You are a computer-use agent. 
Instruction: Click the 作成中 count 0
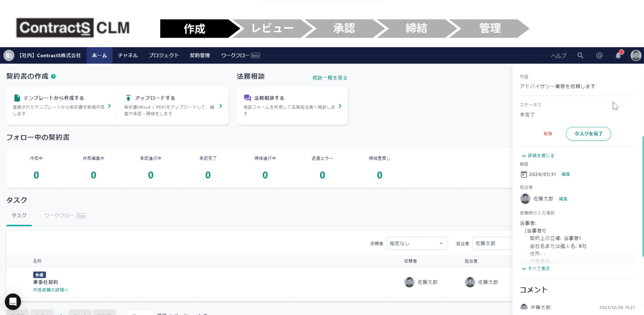tap(36, 175)
